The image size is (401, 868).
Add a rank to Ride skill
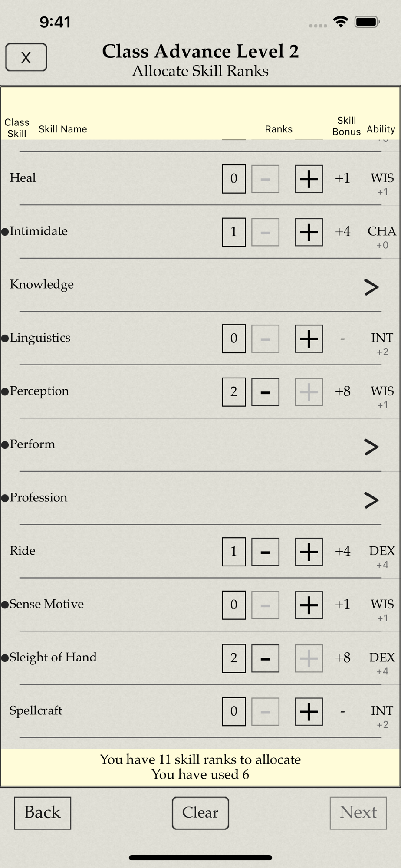pyautogui.click(x=309, y=552)
